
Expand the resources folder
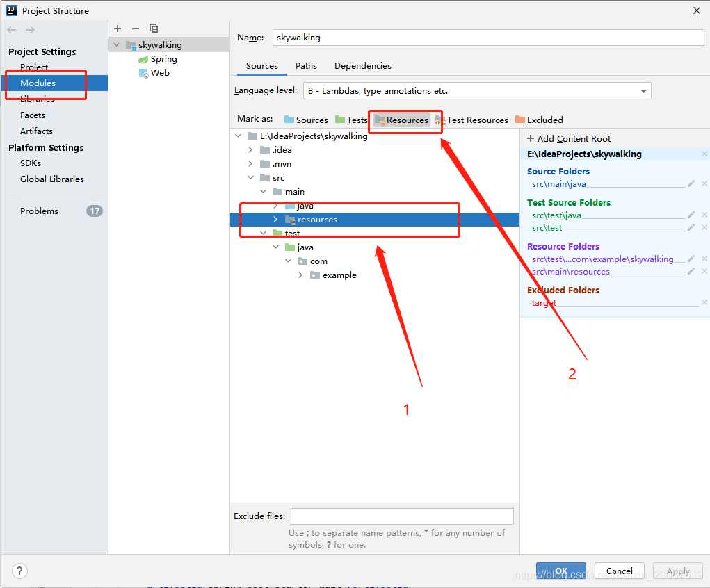[276, 220]
